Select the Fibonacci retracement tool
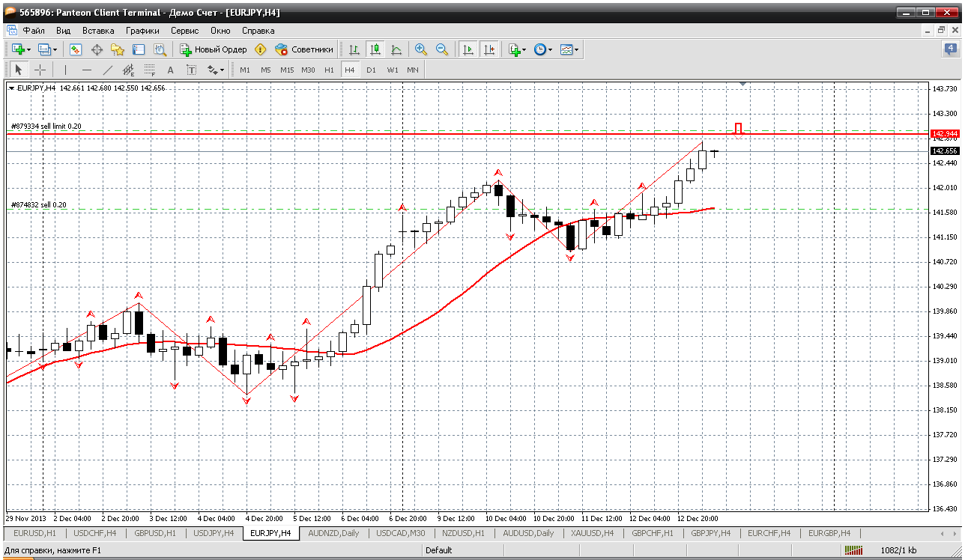This screenshot has height=560, width=965. (x=149, y=70)
